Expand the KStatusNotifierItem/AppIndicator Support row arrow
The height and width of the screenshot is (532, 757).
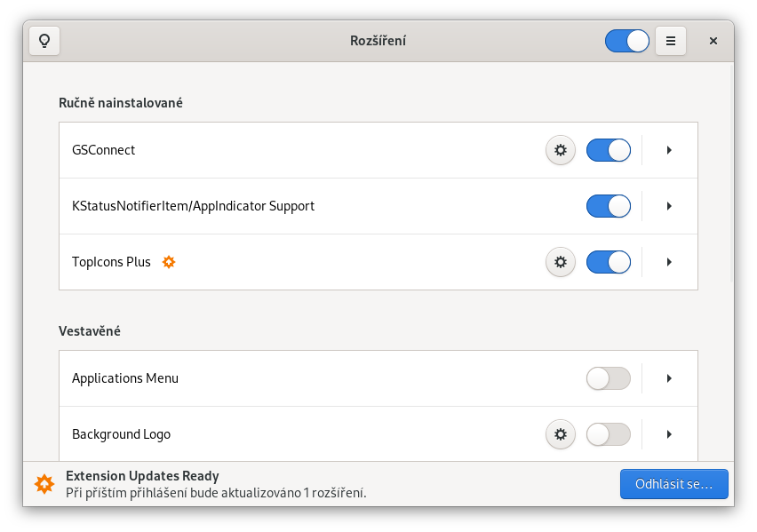(669, 206)
